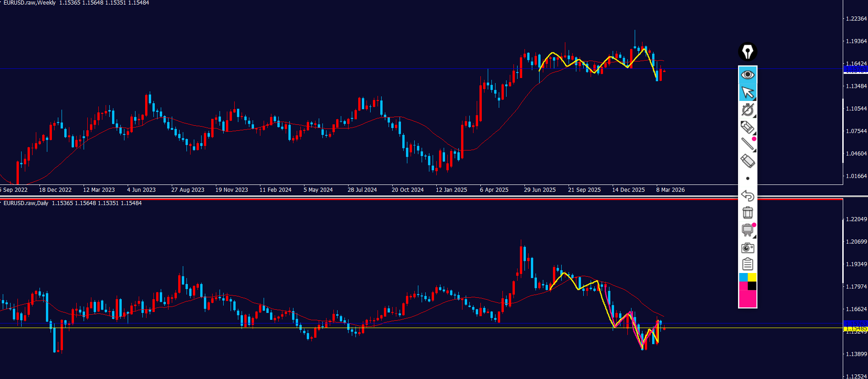Click the brush size dot
The width and height of the screenshot is (868, 379).
(748, 178)
